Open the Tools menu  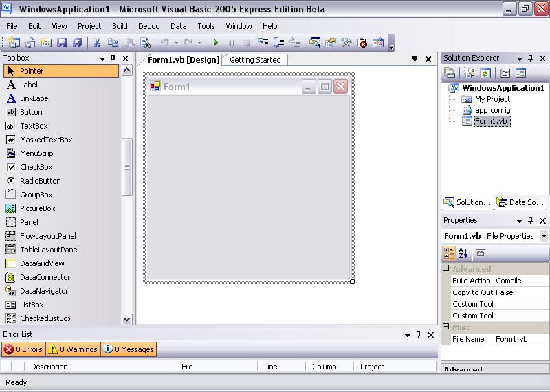[x=206, y=26]
